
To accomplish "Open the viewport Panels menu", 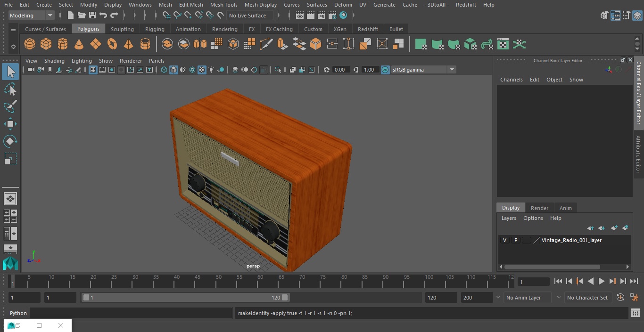I will point(157,61).
